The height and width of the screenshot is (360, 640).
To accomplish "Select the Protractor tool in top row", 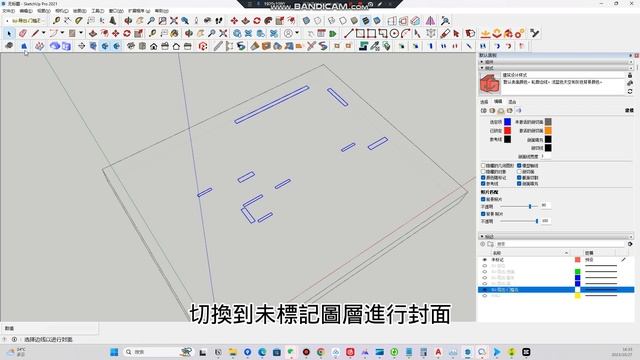I will click(79, 20).
